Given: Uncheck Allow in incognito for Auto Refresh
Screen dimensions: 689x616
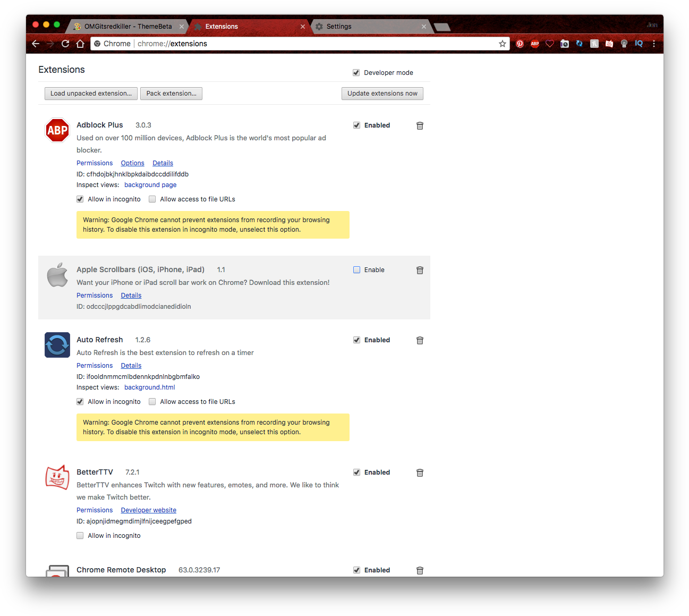Looking at the screenshot, I should [x=80, y=402].
